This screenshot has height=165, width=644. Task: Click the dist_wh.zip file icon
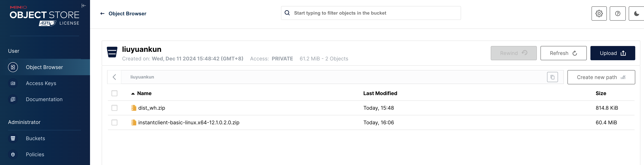[x=134, y=108]
